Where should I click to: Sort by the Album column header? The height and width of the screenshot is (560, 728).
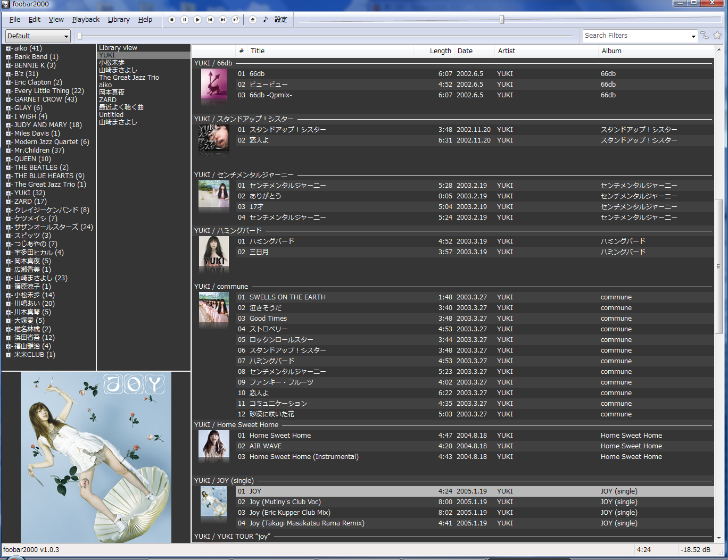[656, 51]
